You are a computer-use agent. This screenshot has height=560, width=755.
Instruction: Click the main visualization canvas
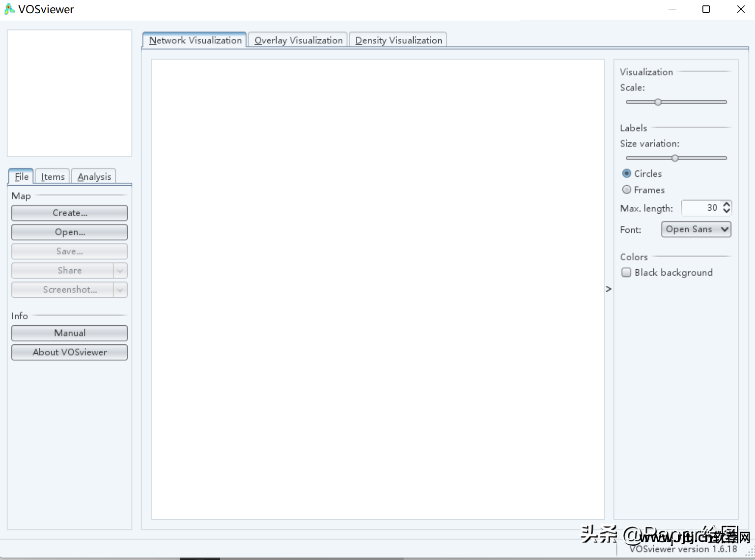tap(378, 289)
